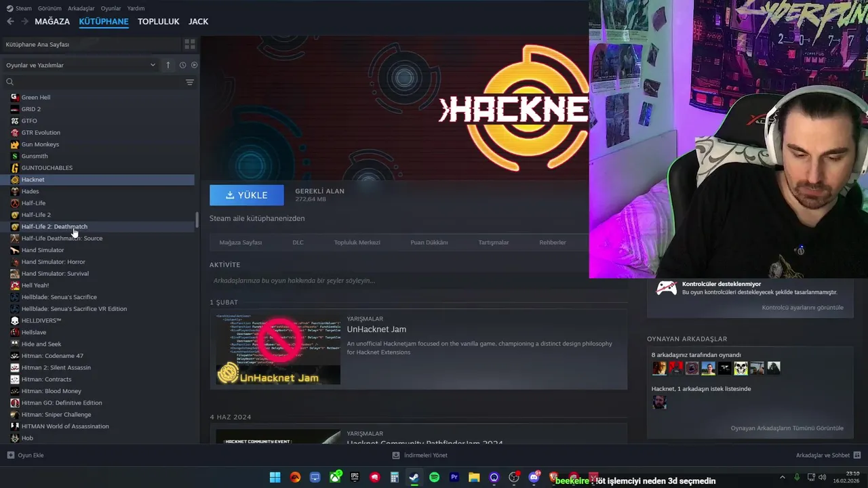This screenshot has width=868, height=488.
Task: Click the library search field
Action: coord(95,82)
